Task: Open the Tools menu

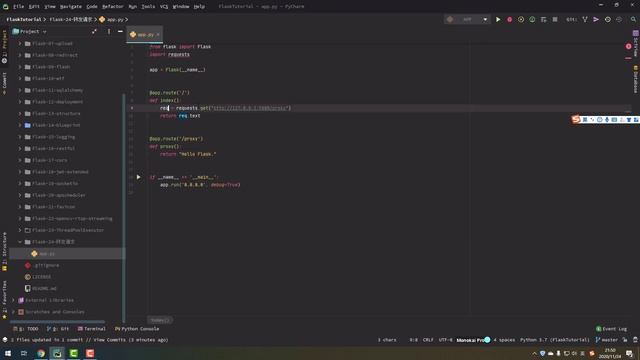Action: (148, 7)
